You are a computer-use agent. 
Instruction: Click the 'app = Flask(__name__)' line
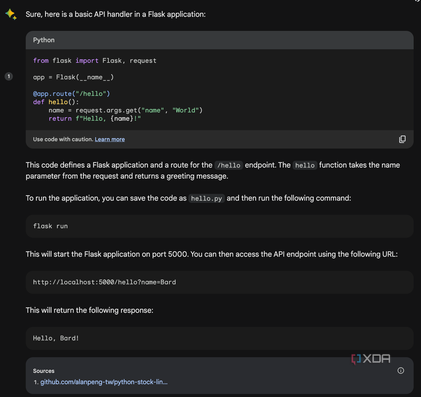(73, 77)
